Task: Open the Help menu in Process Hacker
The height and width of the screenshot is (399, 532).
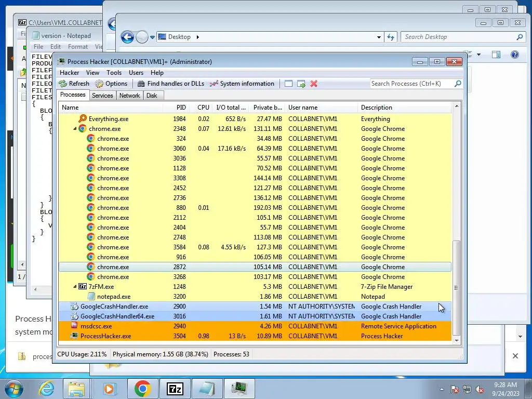Action: [x=157, y=73]
